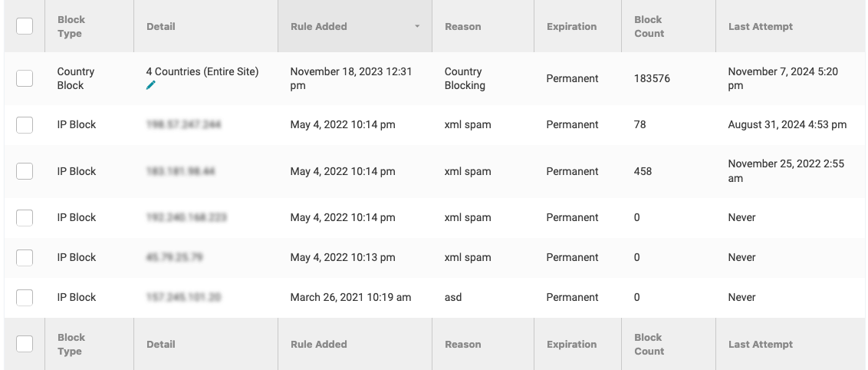Click the pencil edit icon for Country Block
The height and width of the screenshot is (370, 868).
pos(151,85)
